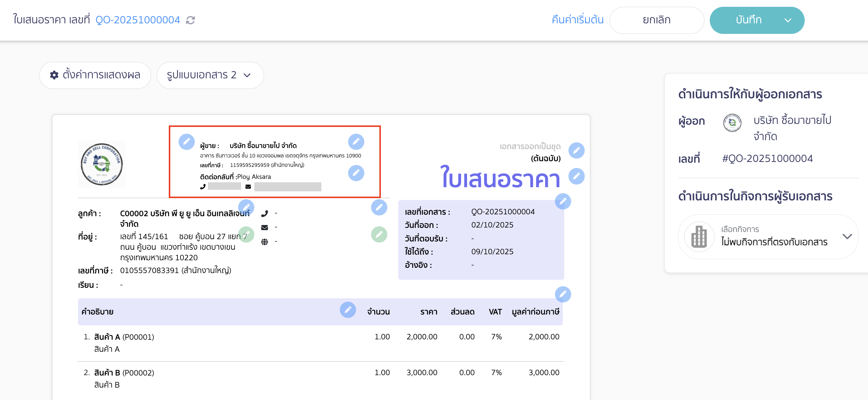The width and height of the screenshot is (868, 400).
Task: Expand the เลือกกิจการ business selector
Action: tap(848, 237)
